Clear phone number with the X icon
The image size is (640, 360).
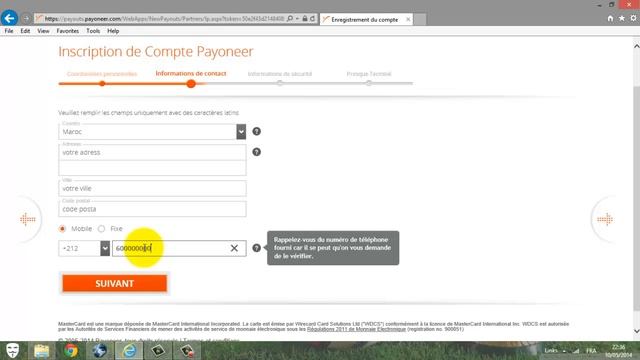point(234,248)
